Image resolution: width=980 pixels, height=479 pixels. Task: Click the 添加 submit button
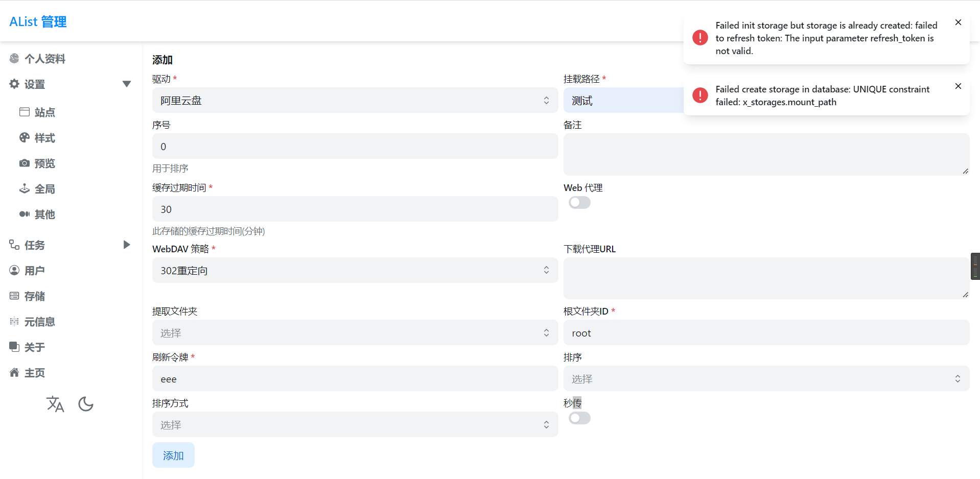click(173, 455)
